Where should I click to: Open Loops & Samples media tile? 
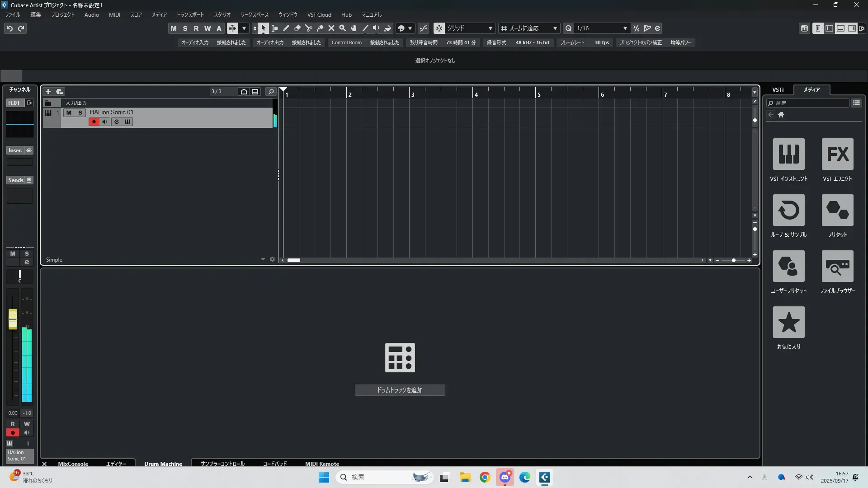click(x=788, y=210)
